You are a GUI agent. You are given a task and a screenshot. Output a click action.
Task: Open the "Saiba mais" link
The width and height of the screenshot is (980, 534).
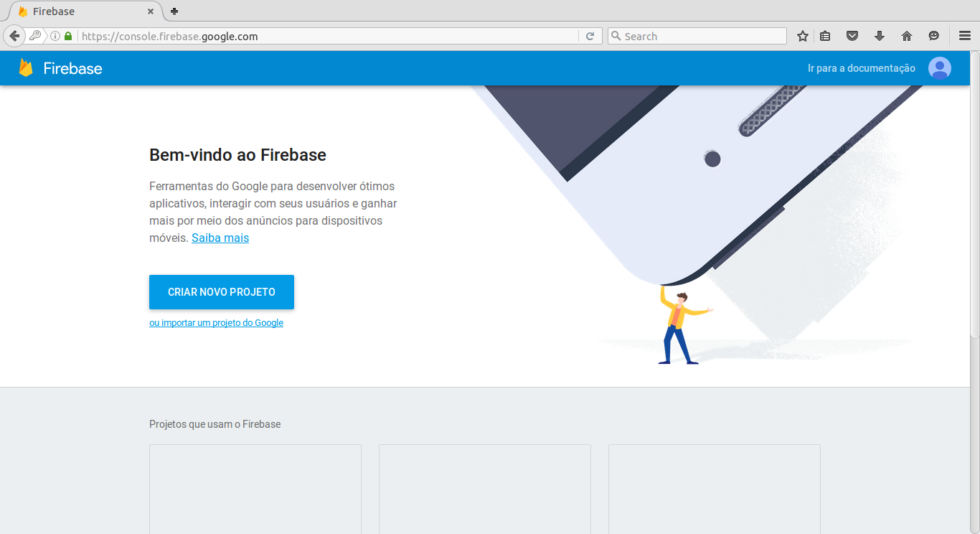tap(220, 238)
